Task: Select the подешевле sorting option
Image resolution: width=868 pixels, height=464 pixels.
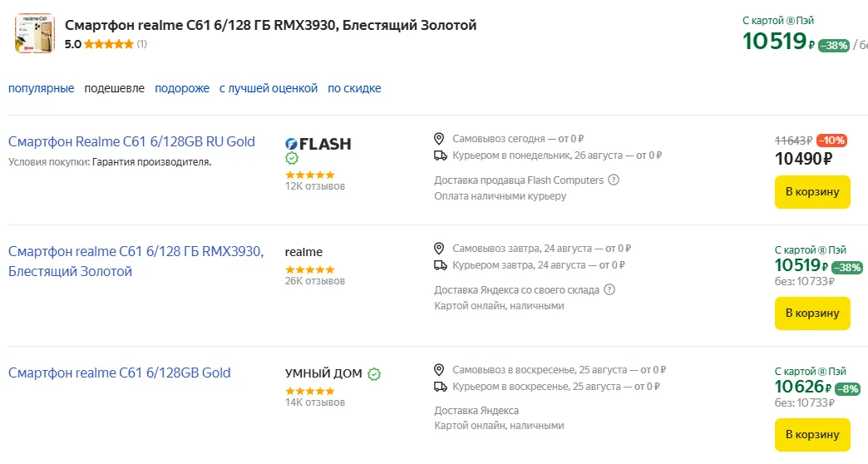Action: coord(115,88)
